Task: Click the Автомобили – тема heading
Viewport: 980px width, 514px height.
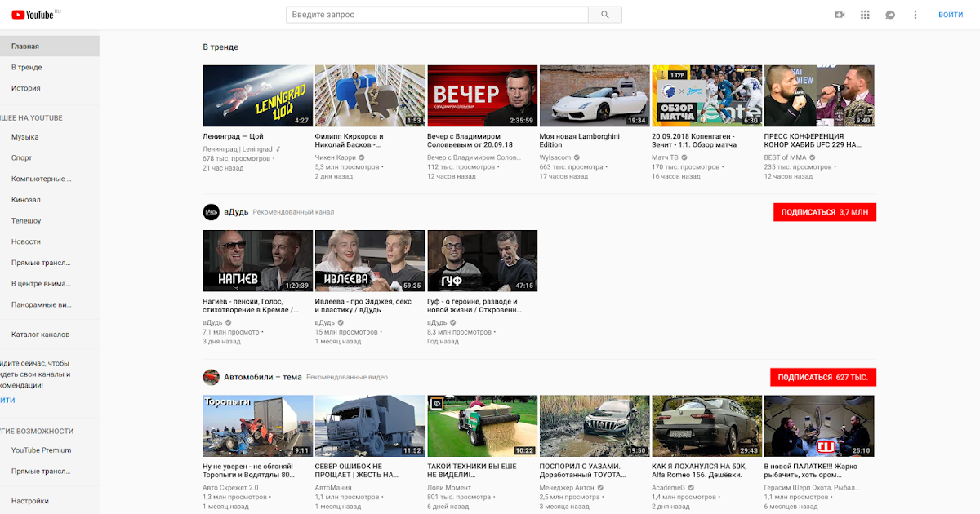Action: [x=263, y=377]
